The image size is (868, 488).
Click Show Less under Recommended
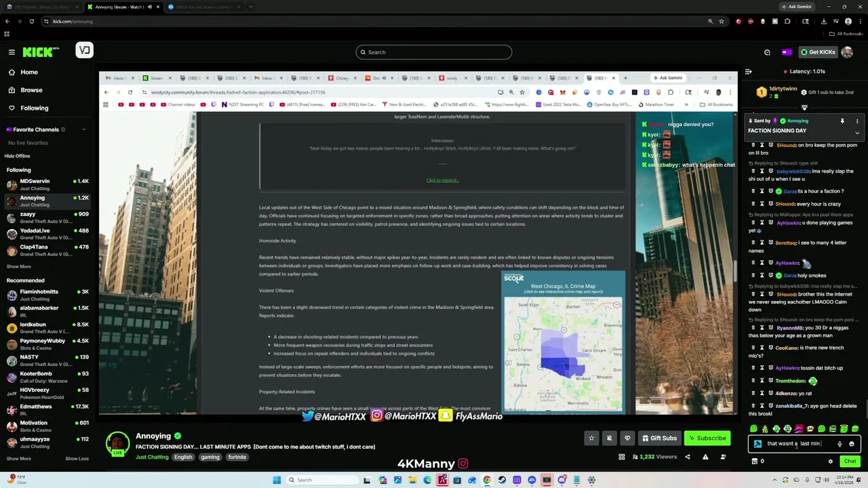(77, 459)
